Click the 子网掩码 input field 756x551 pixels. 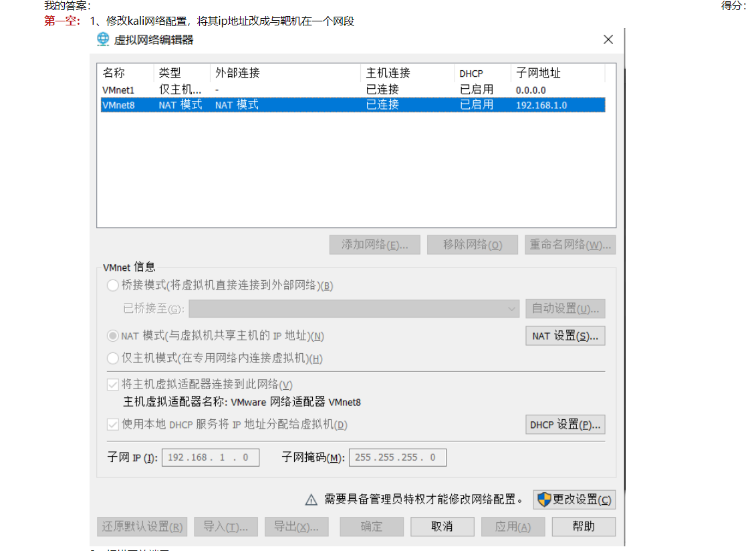point(398,457)
